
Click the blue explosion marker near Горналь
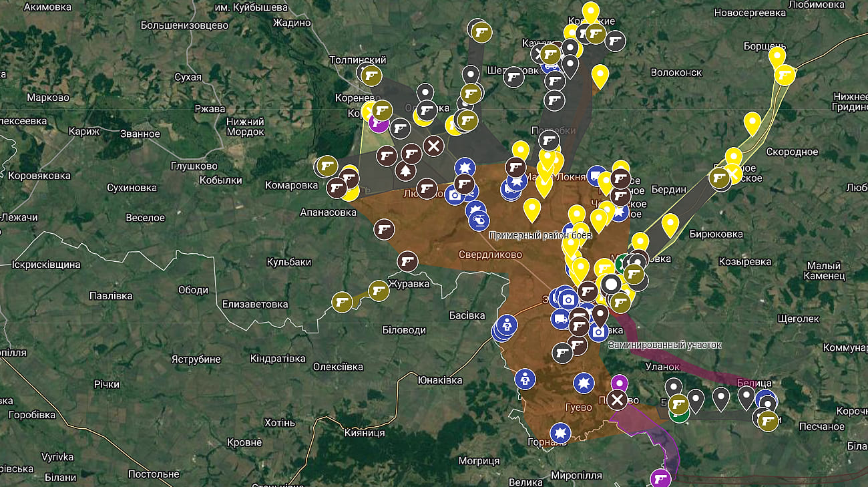click(x=560, y=432)
